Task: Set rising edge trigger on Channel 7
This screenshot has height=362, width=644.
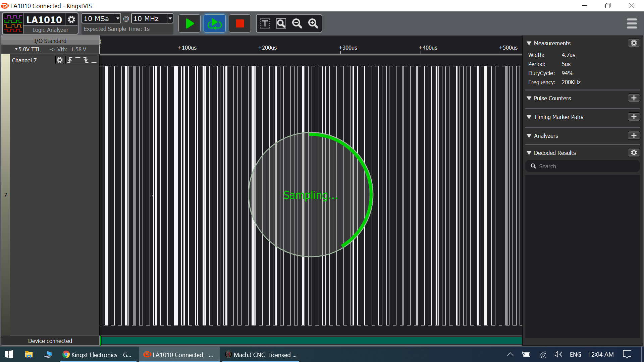Action: pos(70,60)
